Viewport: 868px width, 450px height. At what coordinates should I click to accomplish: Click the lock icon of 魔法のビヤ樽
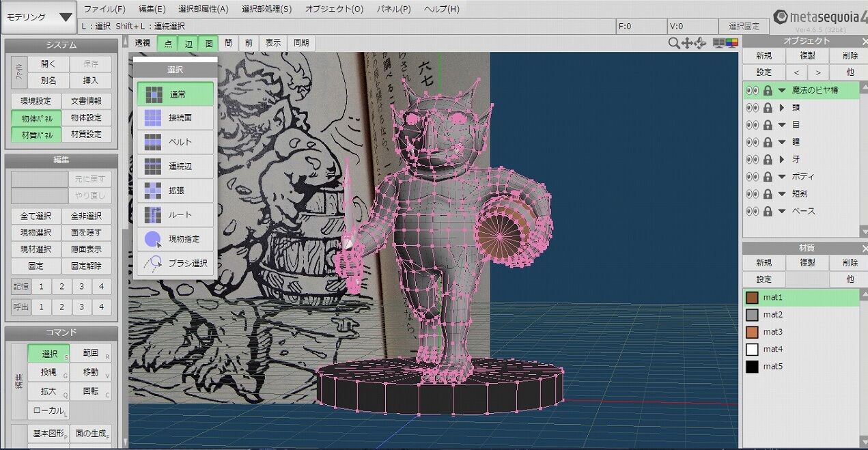coord(768,90)
